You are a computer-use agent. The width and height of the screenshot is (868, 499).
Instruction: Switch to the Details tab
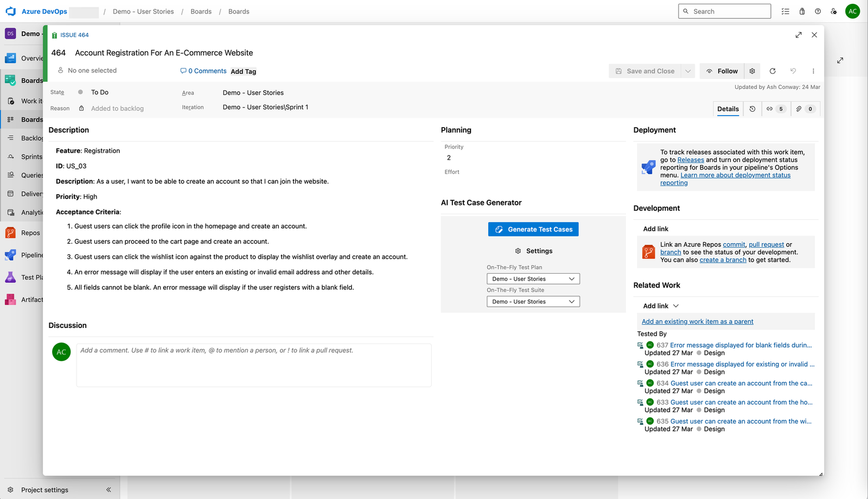pyautogui.click(x=727, y=109)
